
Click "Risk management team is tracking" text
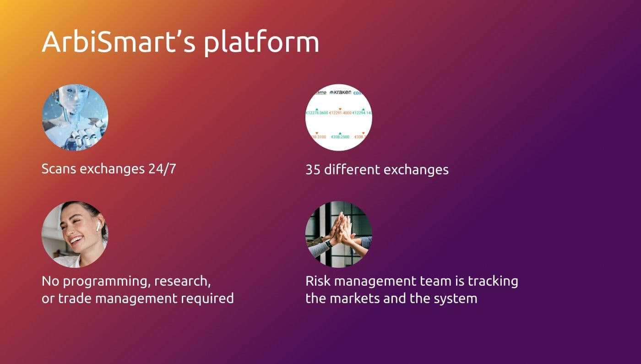click(x=412, y=281)
